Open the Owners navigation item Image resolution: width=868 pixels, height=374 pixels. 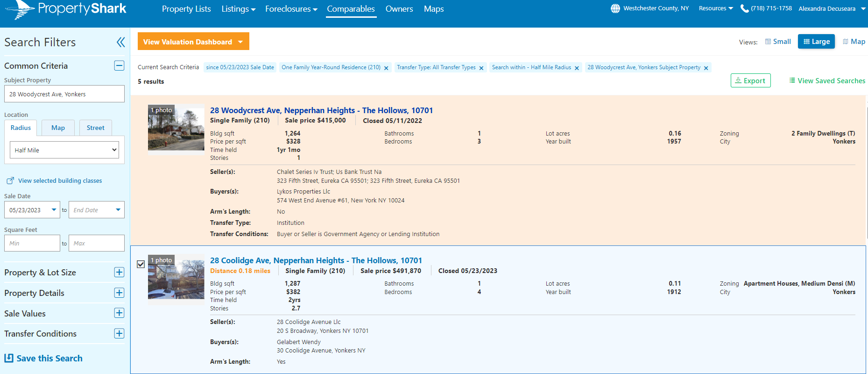[x=399, y=9]
